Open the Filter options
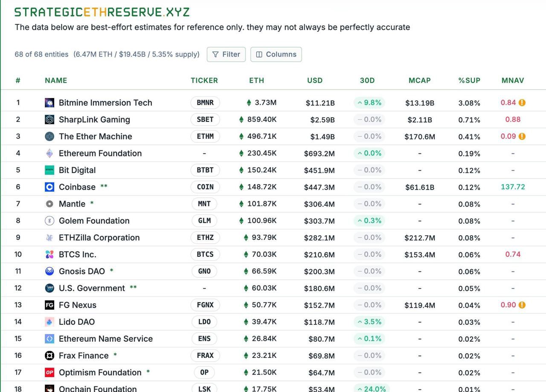 pyautogui.click(x=226, y=55)
